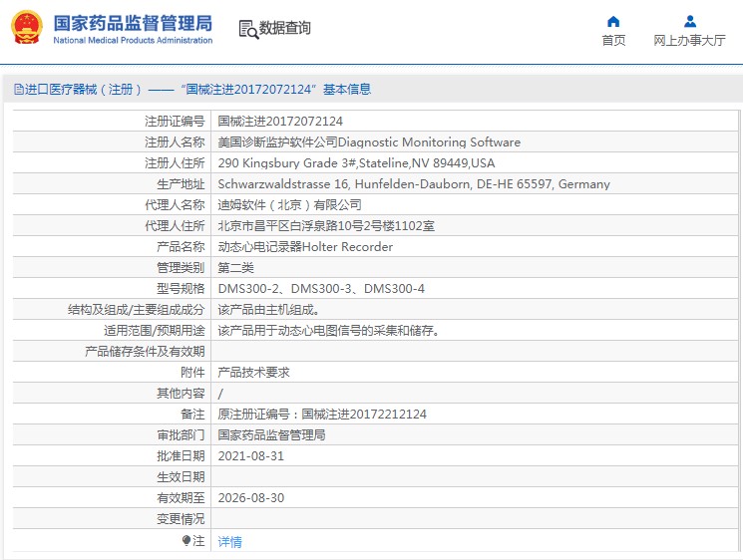Click the home icon for 首页

[613, 22]
